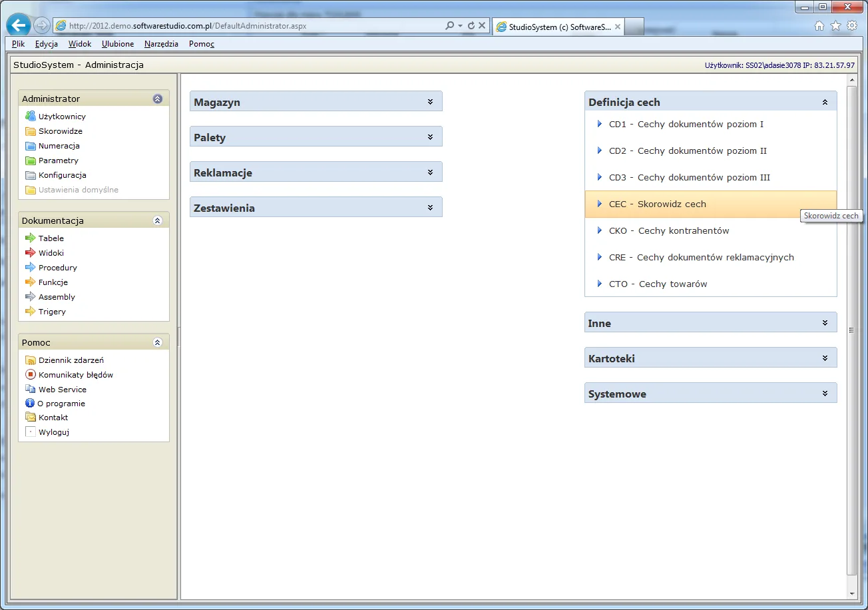868x610 pixels.
Task: Click the Użytkownicy users icon
Action: coord(30,116)
